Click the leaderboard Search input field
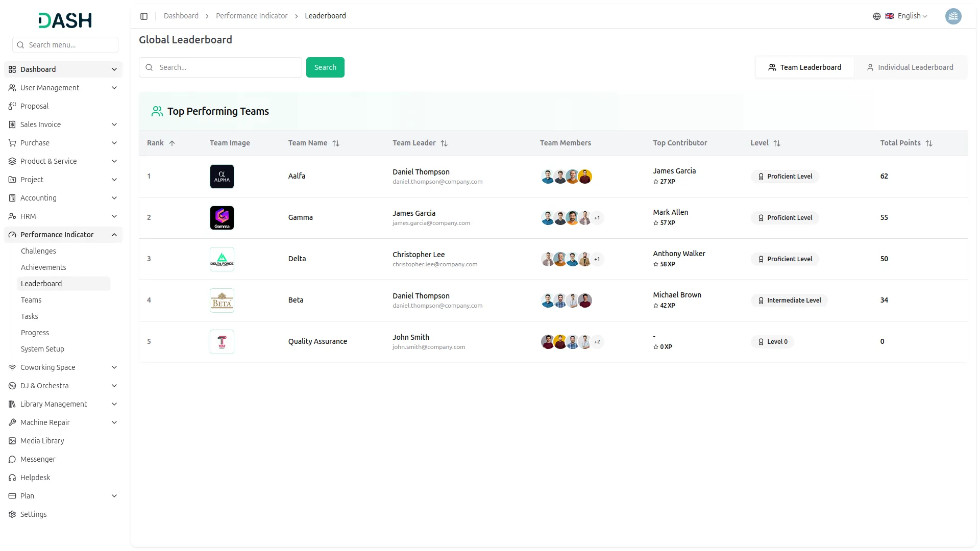980x551 pixels. click(x=220, y=67)
